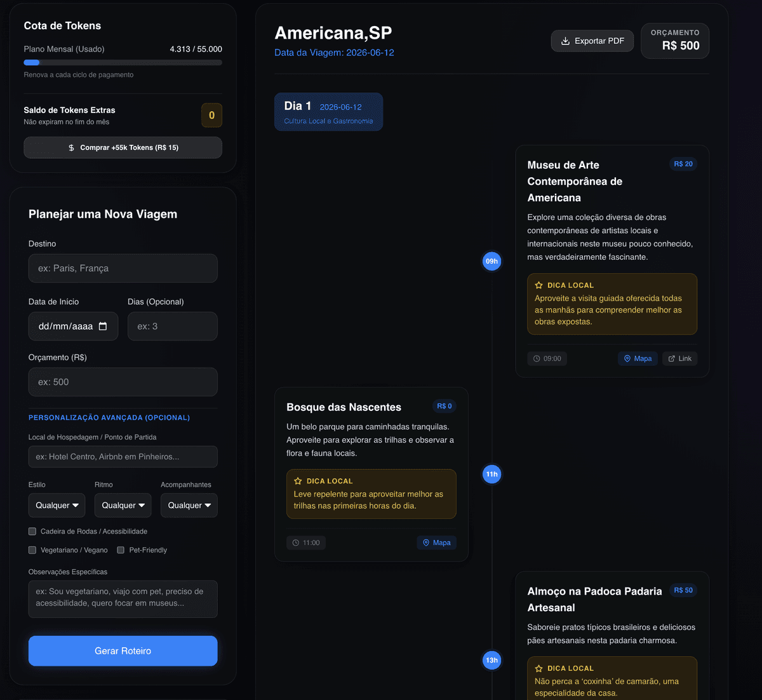Open Mapa for Museu de Arte Contemporânea
This screenshot has width=762, height=700.
pyautogui.click(x=638, y=359)
